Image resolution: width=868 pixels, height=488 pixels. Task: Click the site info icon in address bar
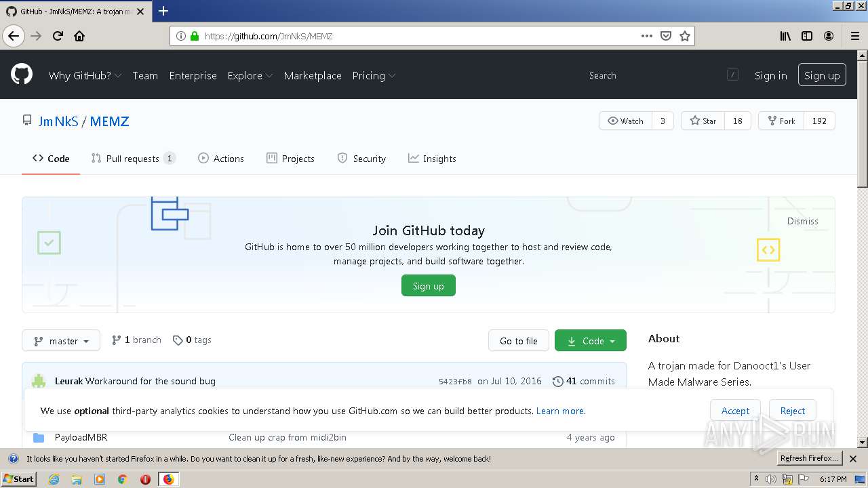pos(181,36)
